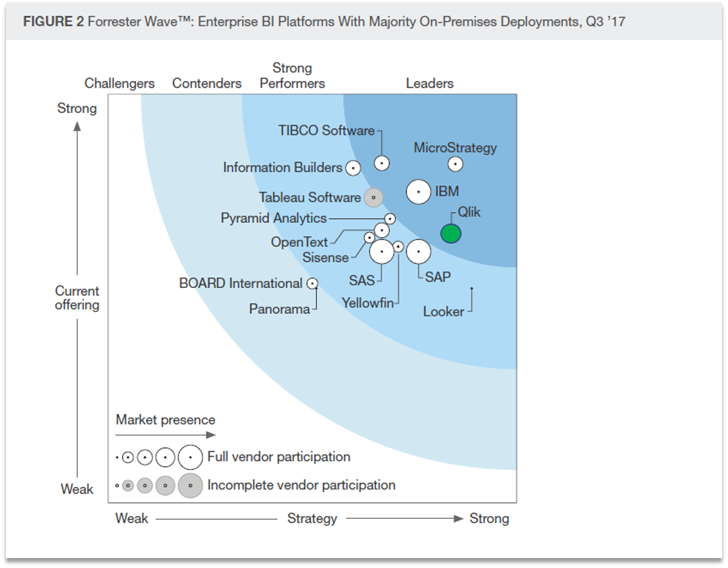Select the gray Tableau Software circle
The height and width of the screenshot is (568, 728).
pyautogui.click(x=373, y=198)
